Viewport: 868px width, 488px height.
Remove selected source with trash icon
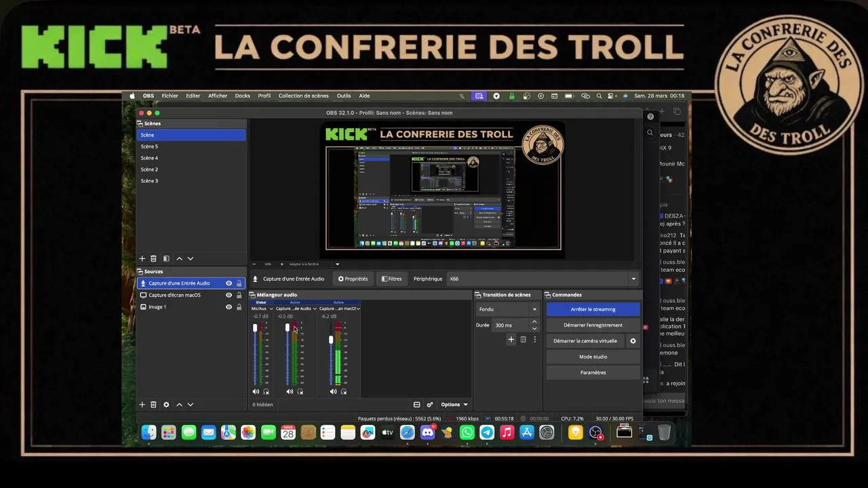[153, 405]
